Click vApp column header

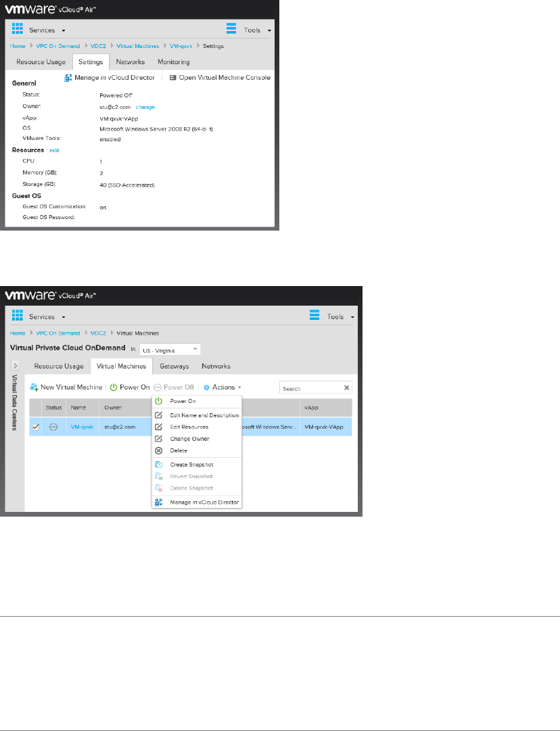click(325, 408)
